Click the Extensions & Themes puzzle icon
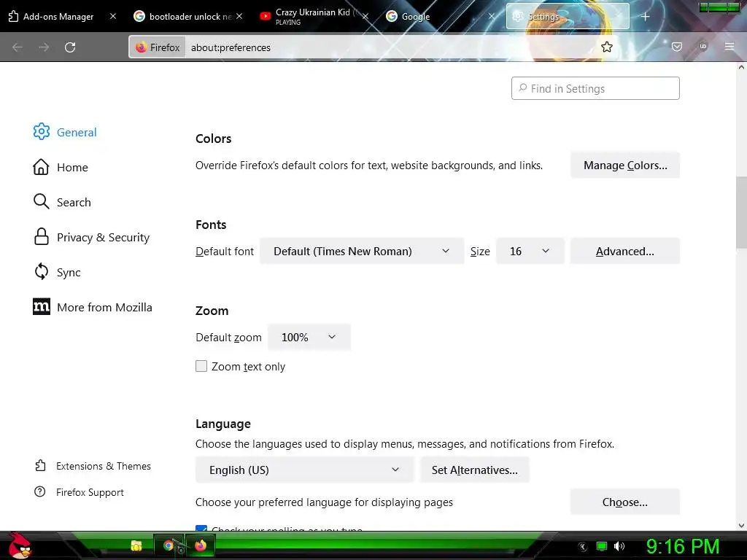Viewport: 747px width, 560px height. [40, 465]
